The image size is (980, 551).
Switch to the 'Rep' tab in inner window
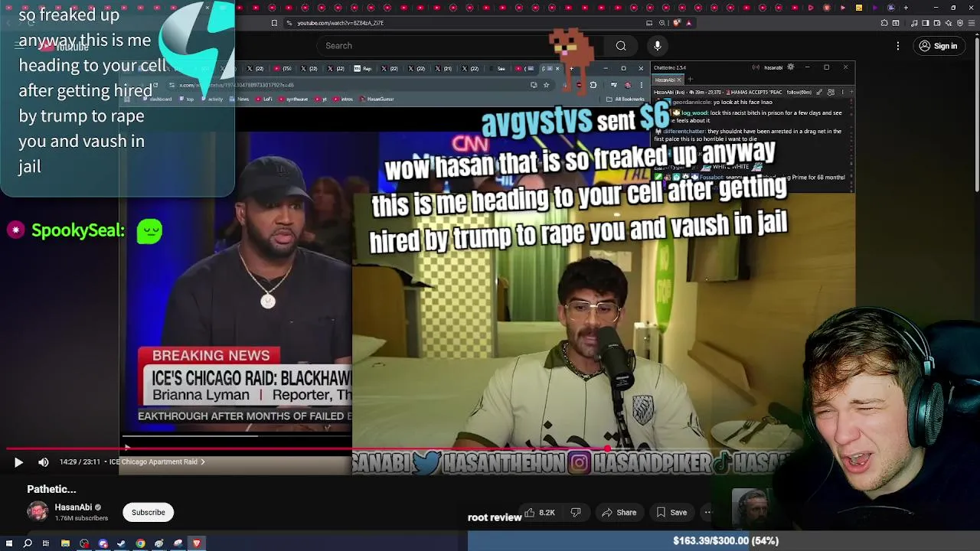tap(364, 68)
